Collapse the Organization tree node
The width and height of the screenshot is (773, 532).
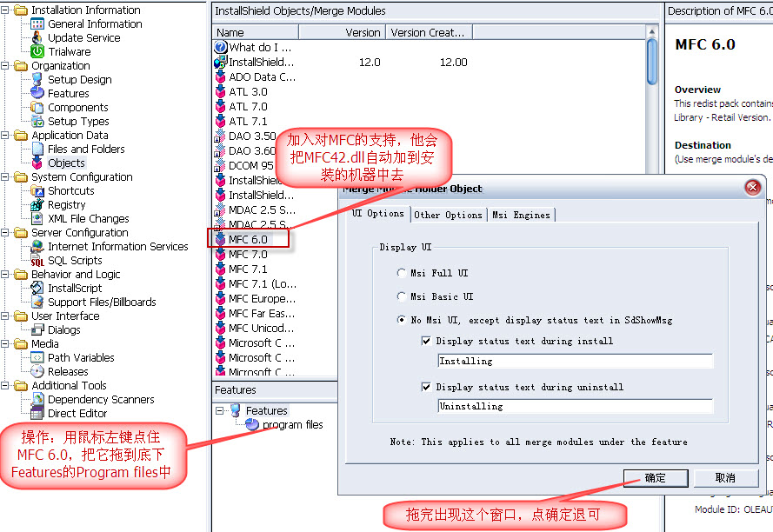click(x=5, y=65)
